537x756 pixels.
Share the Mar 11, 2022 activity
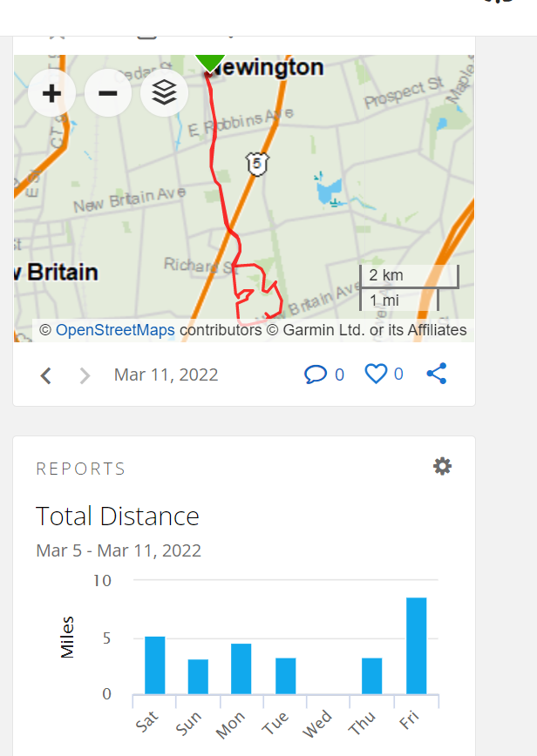click(437, 374)
